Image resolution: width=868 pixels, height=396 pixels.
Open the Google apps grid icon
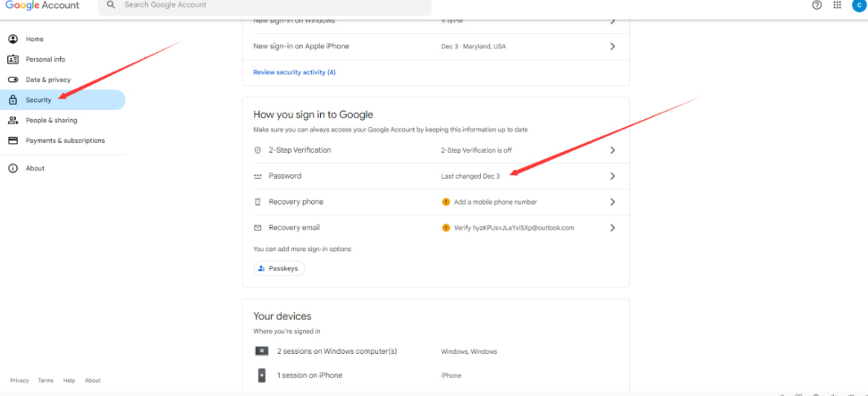(x=837, y=5)
